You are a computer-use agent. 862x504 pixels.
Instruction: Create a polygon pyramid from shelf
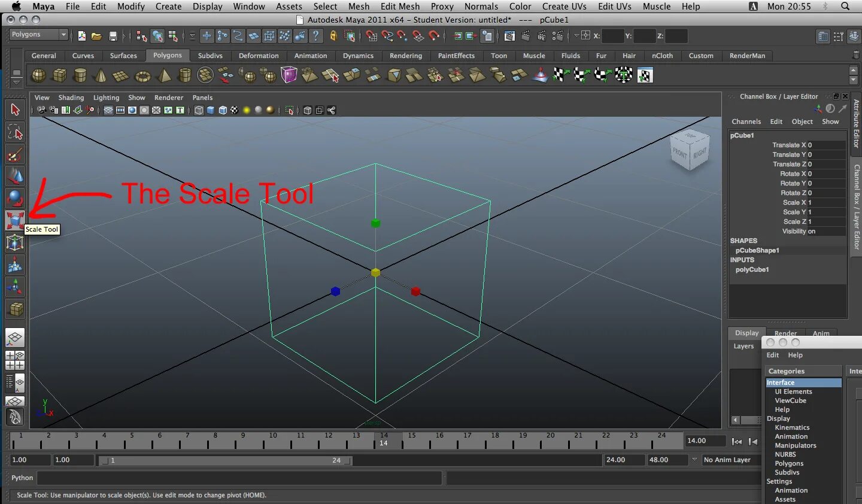pos(163,75)
